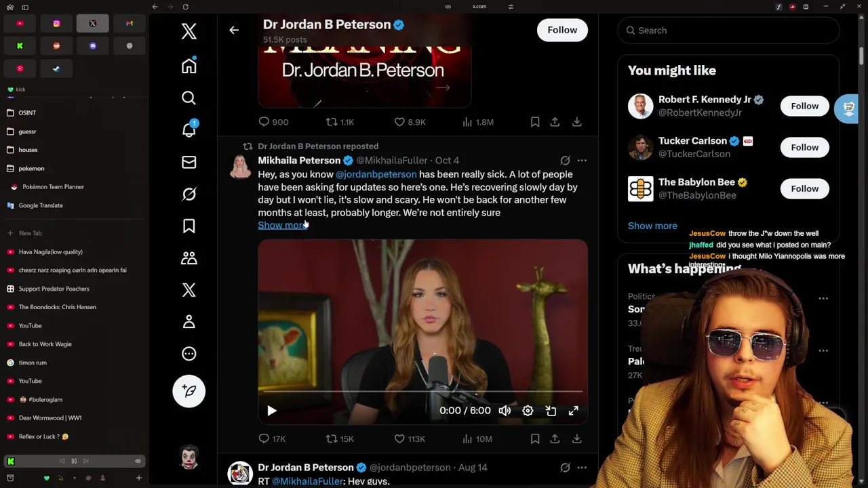Reload the page in browser toolbar
Screen dimensions: 868x488
pos(185,7)
